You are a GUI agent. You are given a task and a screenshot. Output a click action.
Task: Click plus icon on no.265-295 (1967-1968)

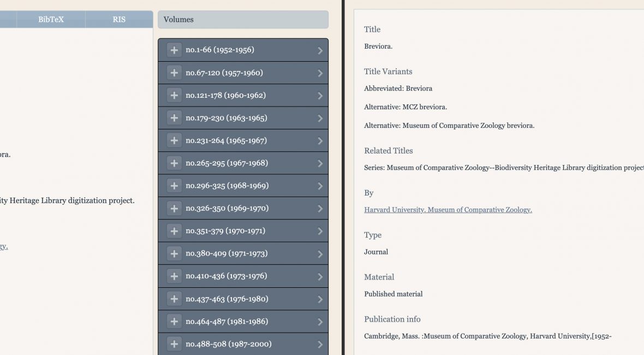[174, 163]
